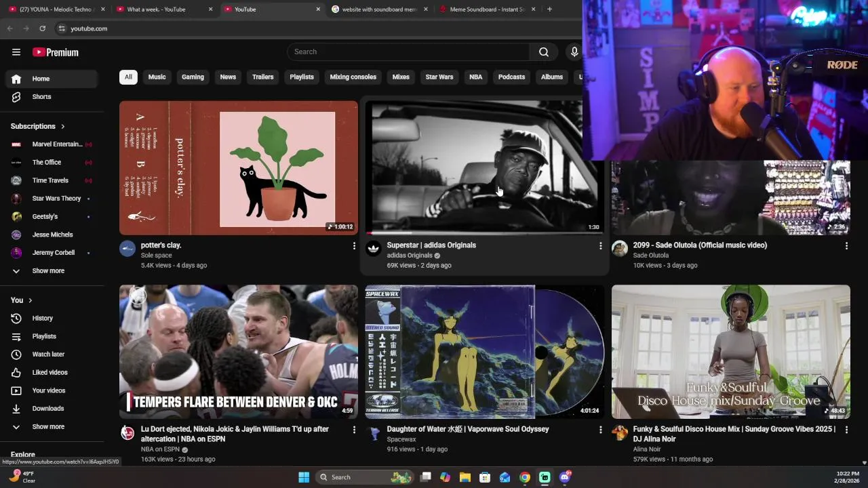Select the Star Wars filter chip

pos(439,77)
